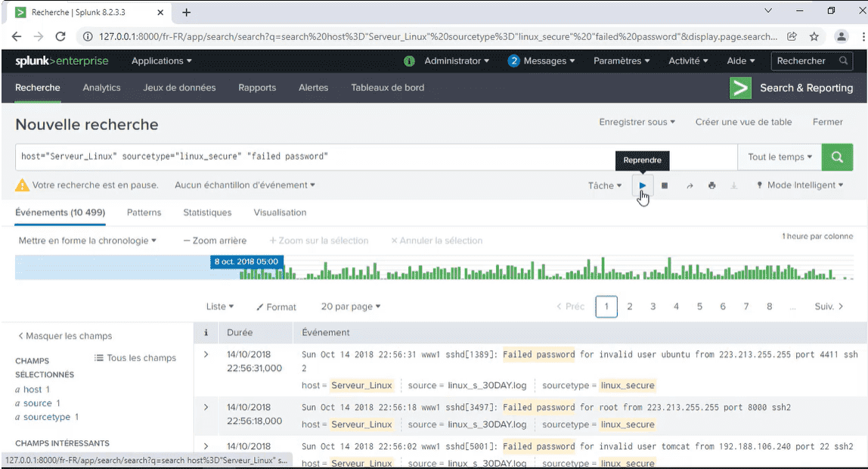
Task: Click the selected field host
Action: (x=32, y=390)
